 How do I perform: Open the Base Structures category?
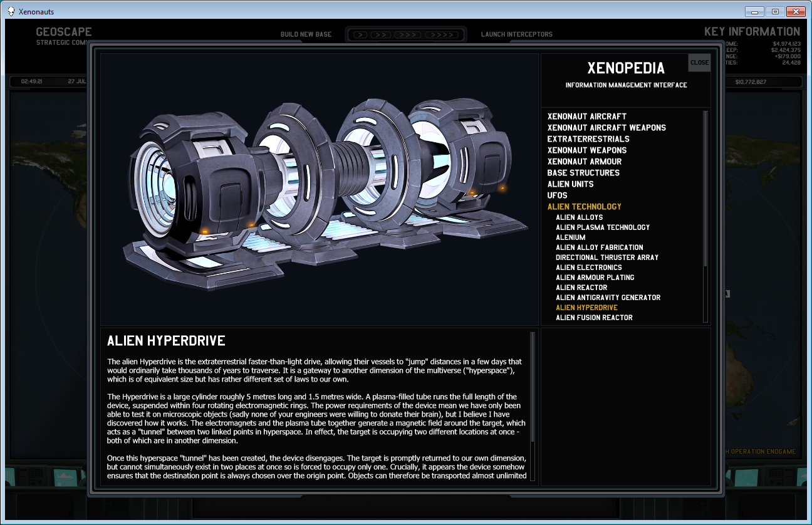point(583,173)
